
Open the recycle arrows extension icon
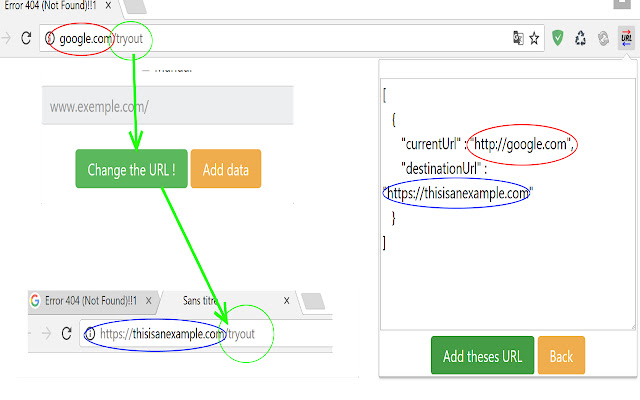[x=580, y=38]
